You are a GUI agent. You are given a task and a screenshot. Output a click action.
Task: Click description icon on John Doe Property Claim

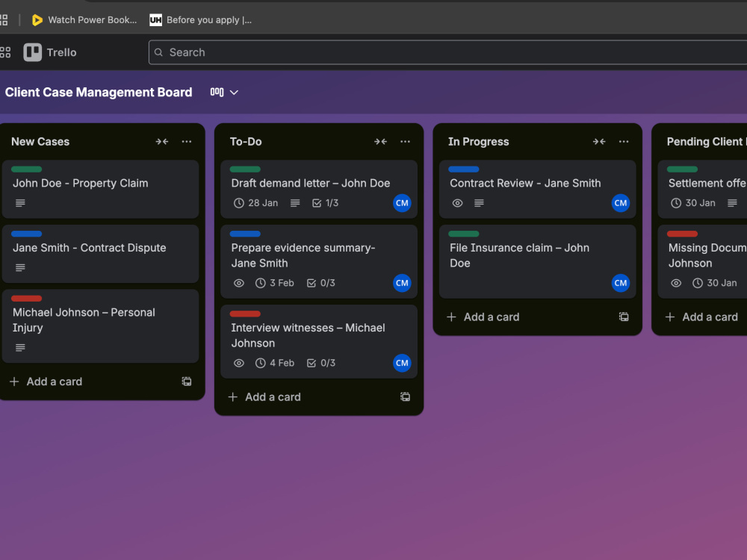20,203
